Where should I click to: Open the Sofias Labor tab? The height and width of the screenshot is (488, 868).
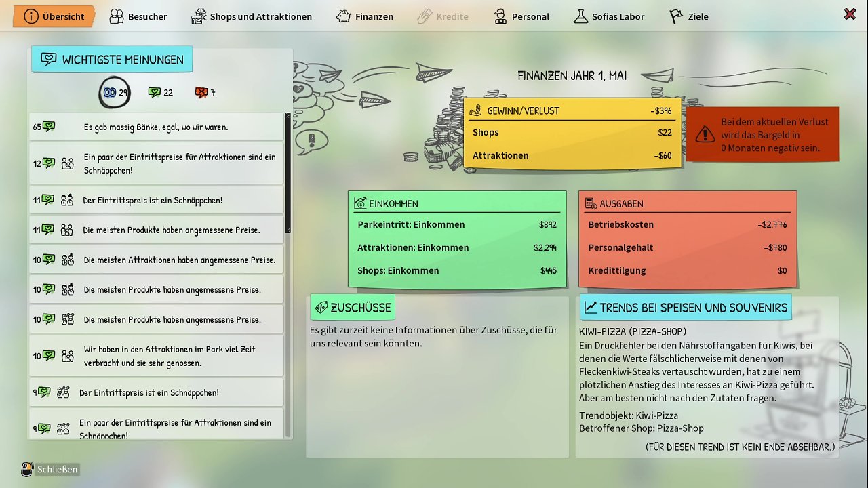pyautogui.click(x=609, y=16)
